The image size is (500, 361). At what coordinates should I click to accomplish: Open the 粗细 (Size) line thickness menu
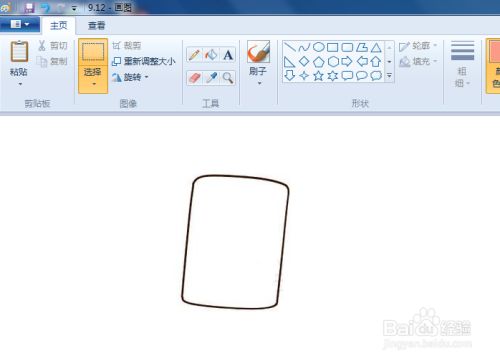tap(462, 64)
